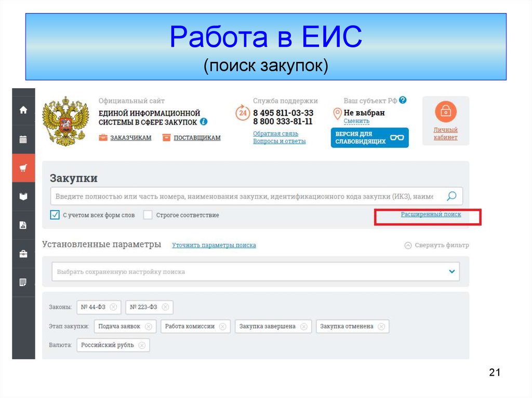Remove the № 44-ФЗ filter tag
532x398 pixels.
coord(113,307)
